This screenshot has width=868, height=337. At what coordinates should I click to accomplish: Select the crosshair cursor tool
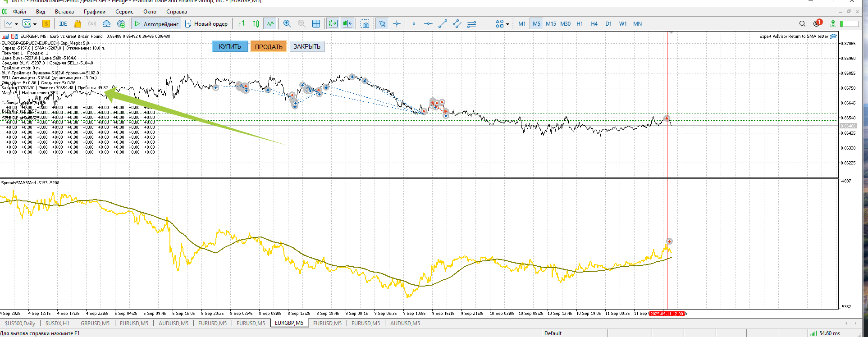[397, 24]
